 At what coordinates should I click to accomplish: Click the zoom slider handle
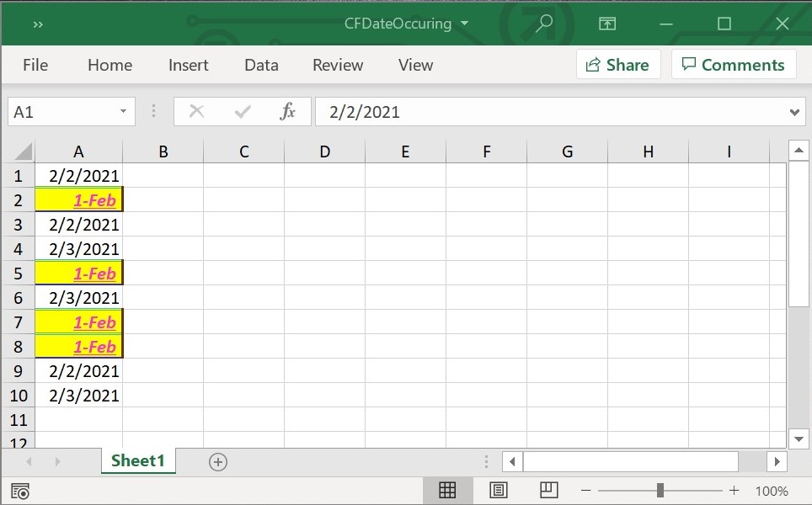pyautogui.click(x=660, y=491)
